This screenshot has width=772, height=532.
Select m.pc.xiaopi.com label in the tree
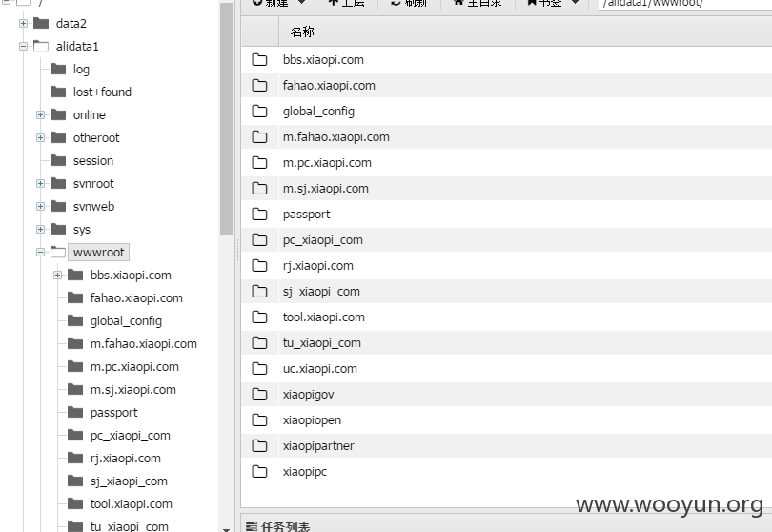(134, 367)
